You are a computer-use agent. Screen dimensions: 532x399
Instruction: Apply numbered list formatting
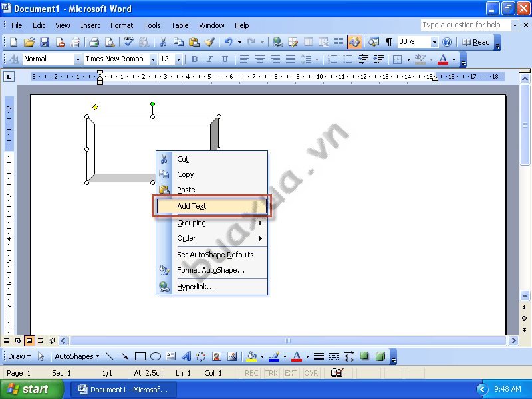tap(332, 59)
